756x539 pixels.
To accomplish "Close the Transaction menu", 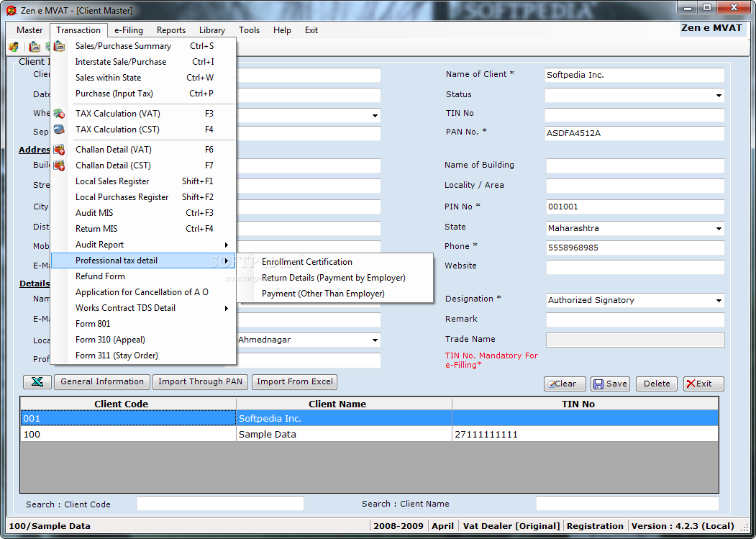I will 78,30.
